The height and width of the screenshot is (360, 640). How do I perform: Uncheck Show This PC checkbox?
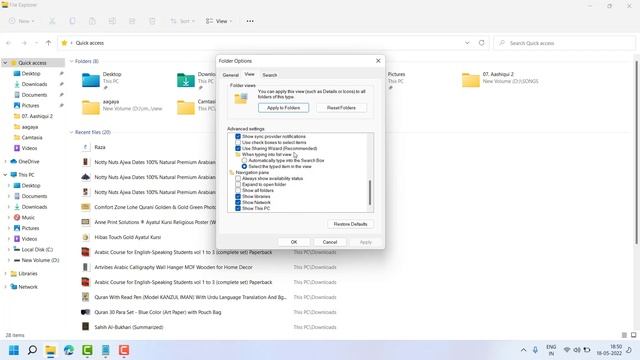point(238,208)
